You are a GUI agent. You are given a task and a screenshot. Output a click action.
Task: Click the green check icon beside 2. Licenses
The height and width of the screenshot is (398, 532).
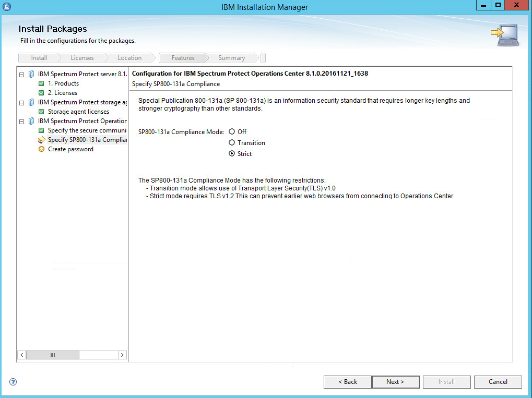41,93
